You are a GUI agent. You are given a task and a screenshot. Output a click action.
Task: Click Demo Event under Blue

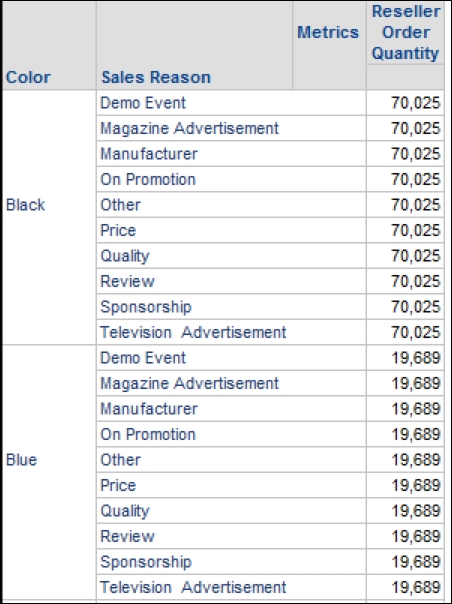(143, 358)
